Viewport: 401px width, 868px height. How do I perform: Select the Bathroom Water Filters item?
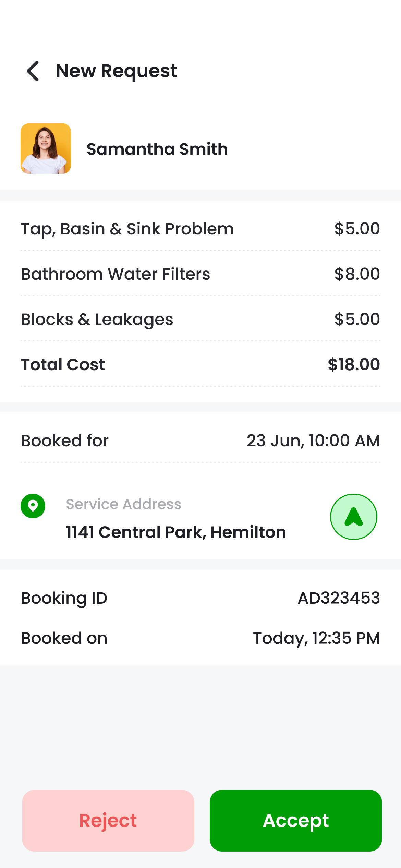coord(116,274)
